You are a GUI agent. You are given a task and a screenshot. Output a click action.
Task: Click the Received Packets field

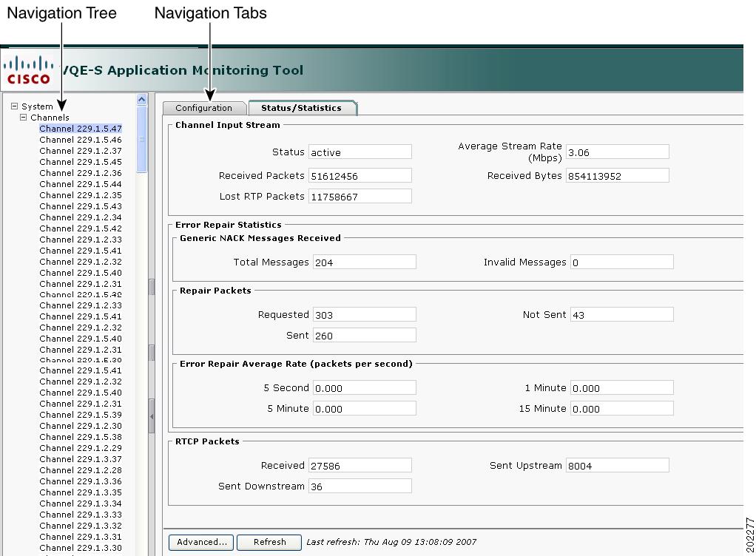(x=360, y=175)
